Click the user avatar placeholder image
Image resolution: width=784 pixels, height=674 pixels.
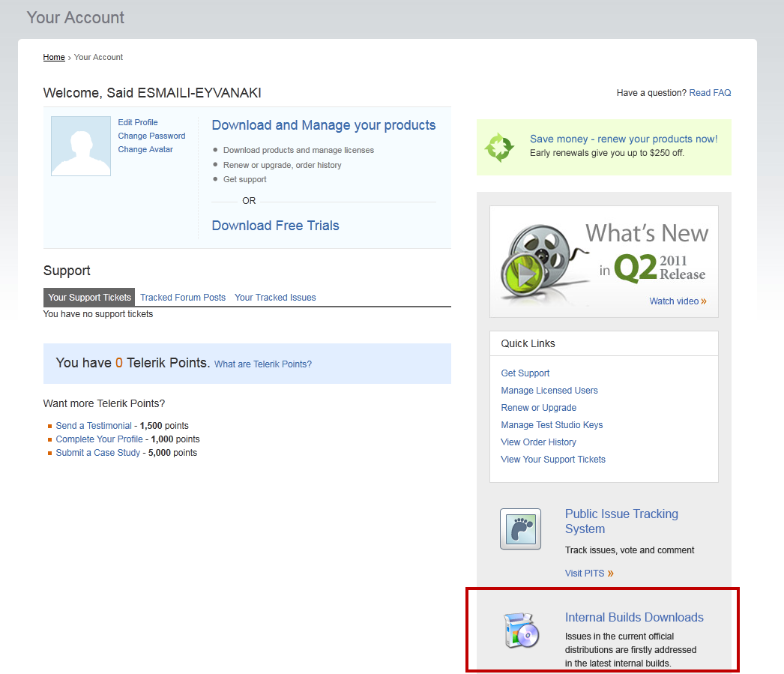pos(81,146)
